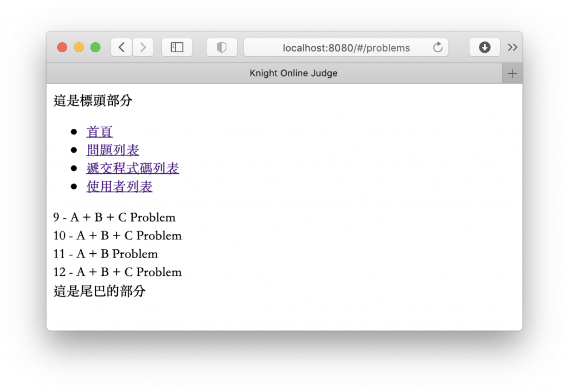
Task: Go back with Safari's back arrow
Action: [x=122, y=48]
